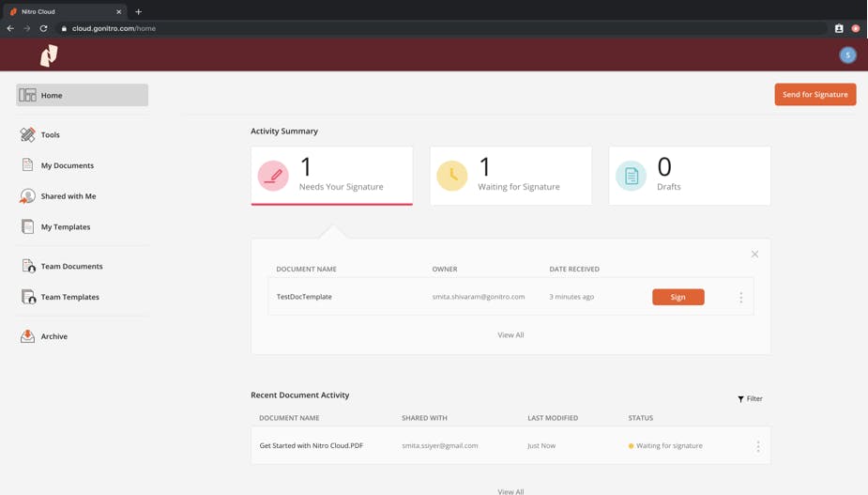
Task: Click the Archive tray icon
Action: [x=27, y=336]
